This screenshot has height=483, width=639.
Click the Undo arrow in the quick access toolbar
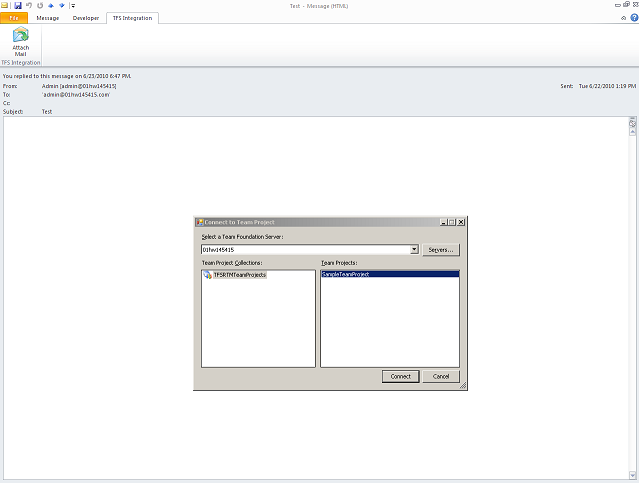coord(29,5)
